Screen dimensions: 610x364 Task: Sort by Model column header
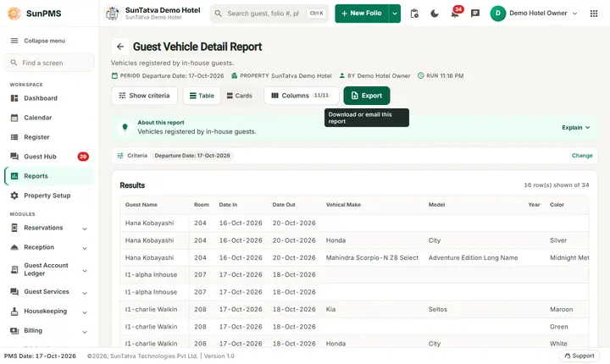[x=436, y=205]
